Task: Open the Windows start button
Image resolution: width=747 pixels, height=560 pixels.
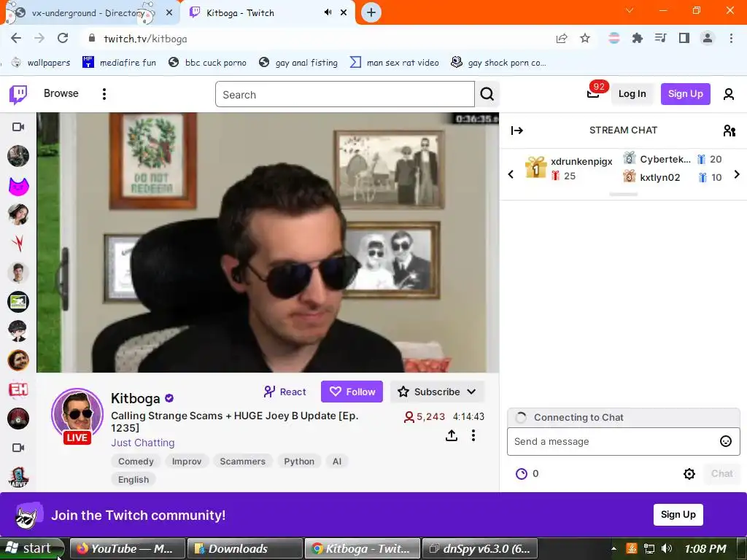Action: [x=31, y=548]
